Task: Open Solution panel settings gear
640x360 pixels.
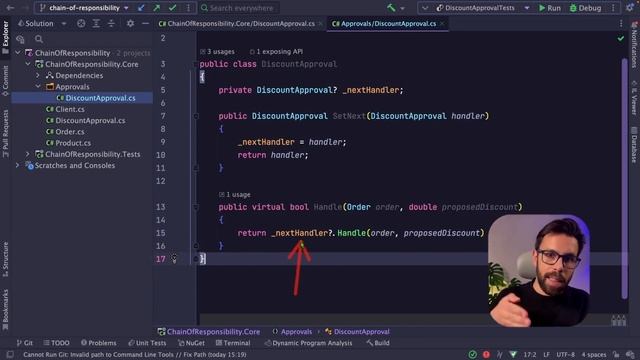Action: [130, 24]
